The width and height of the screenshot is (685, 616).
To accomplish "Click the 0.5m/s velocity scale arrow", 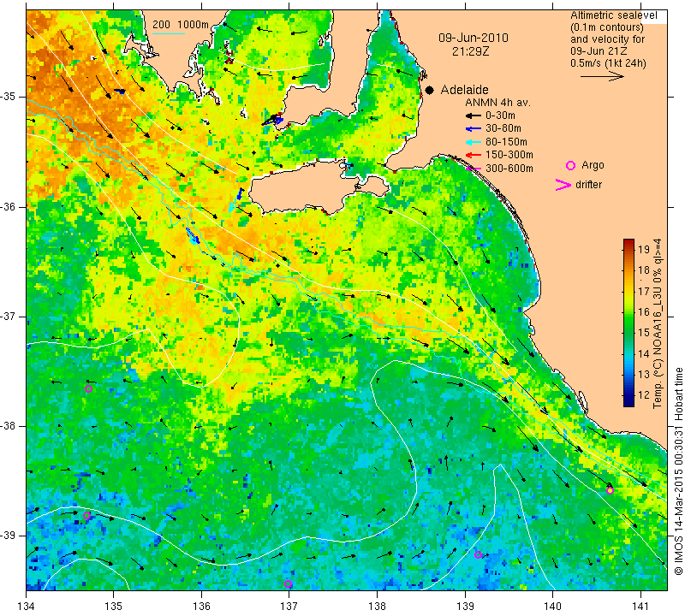I will pos(602,76).
